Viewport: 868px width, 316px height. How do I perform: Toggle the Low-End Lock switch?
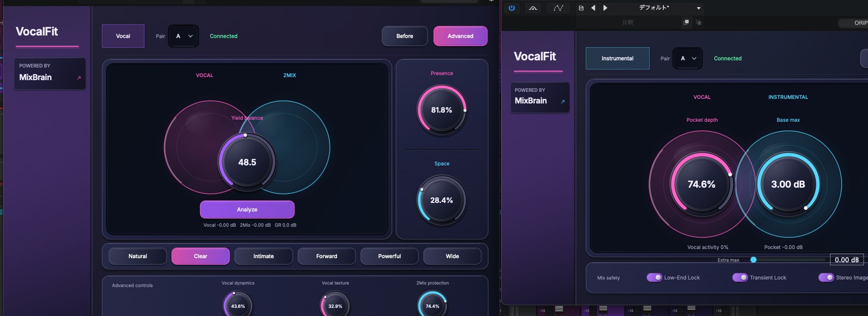(x=654, y=277)
